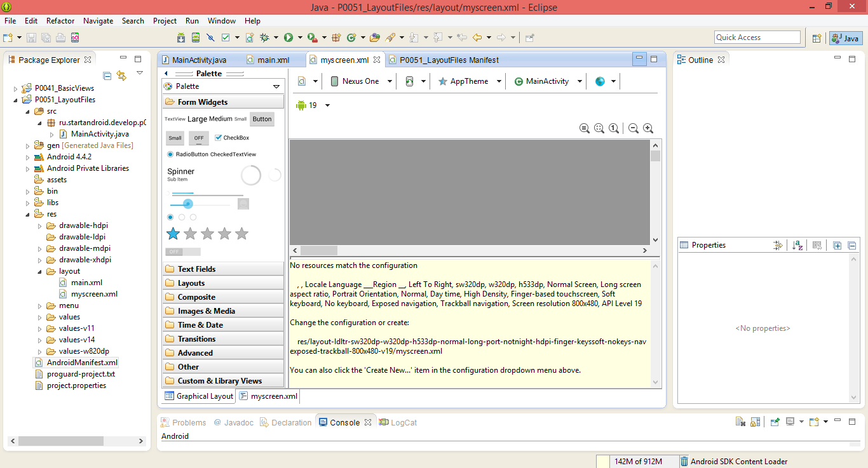Open the LogCat tab
868x468 pixels.
[398, 422]
